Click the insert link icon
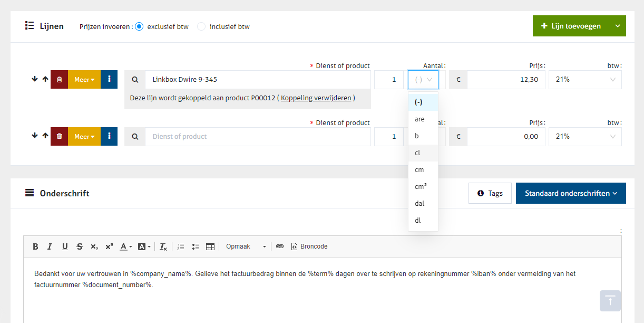 [x=280, y=246]
